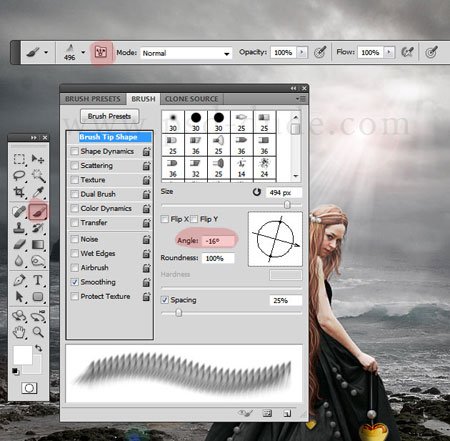Click the Brush Presets button
The height and width of the screenshot is (441, 450).
[x=109, y=116]
